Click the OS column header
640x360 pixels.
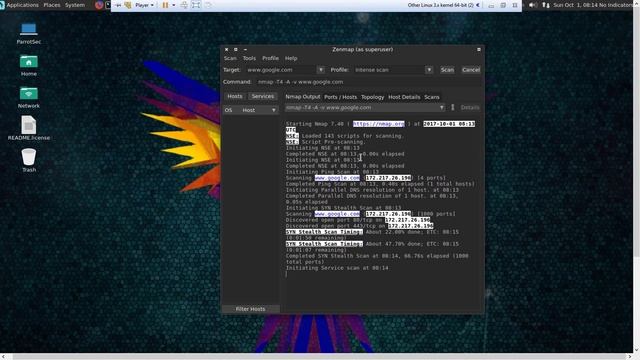coord(229,110)
